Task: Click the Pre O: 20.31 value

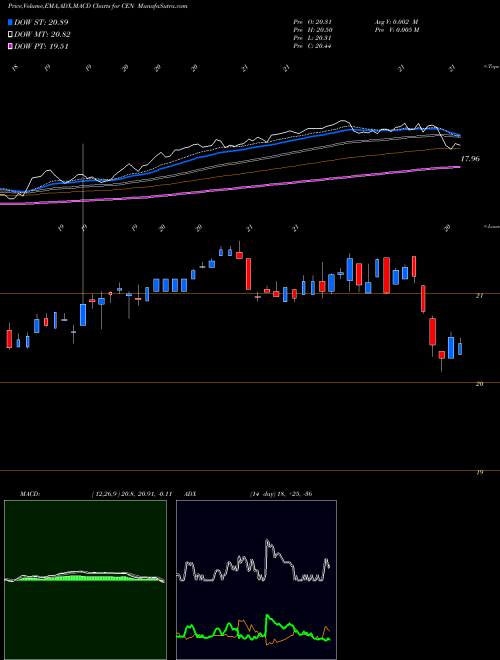Action: pyautogui.click(x=312, y=22)
